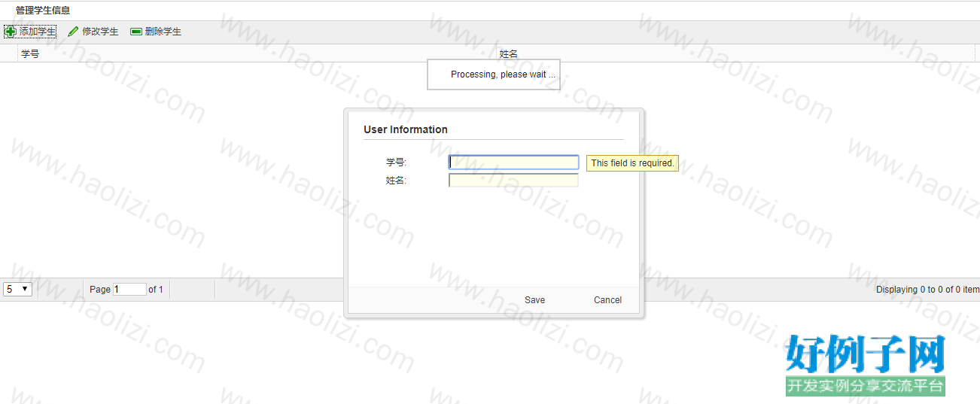The width and height of the screenshot is (980, 404).
Task: Click the 修改学生 pencil edit button
Action: 93,32
